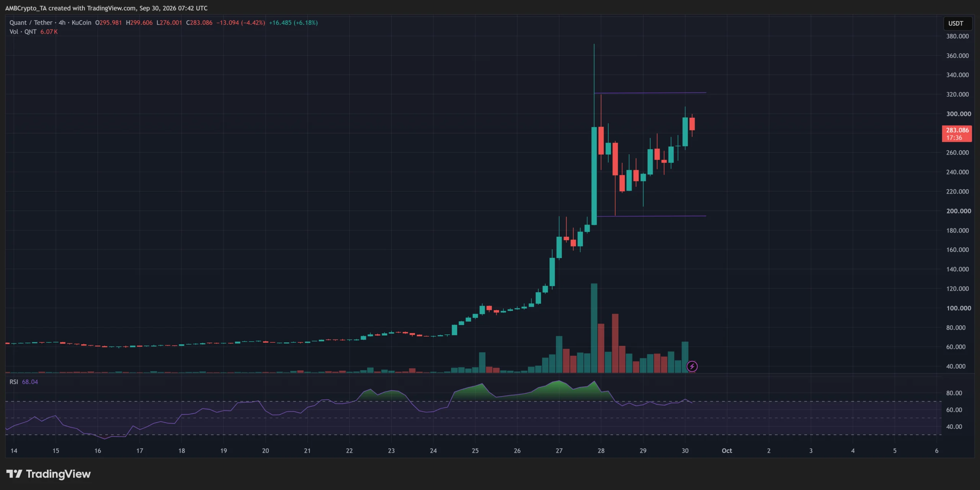
Task: Click the Oct label on time axis
Action: pyautogui.click(x=727, y=451)
